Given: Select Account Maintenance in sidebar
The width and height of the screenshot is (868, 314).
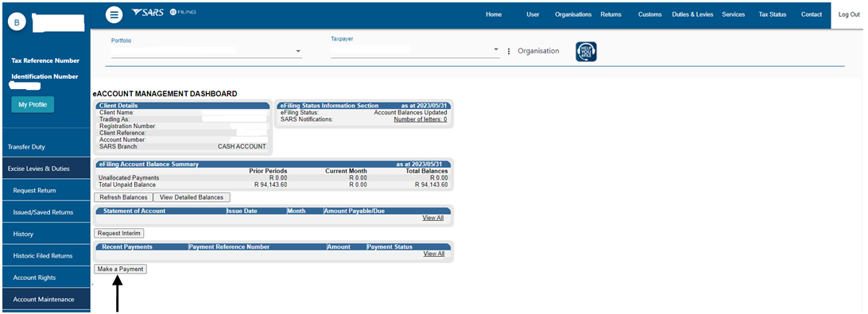Looking at the screenshot, I should pyautogui.click(x=45, y=299).
